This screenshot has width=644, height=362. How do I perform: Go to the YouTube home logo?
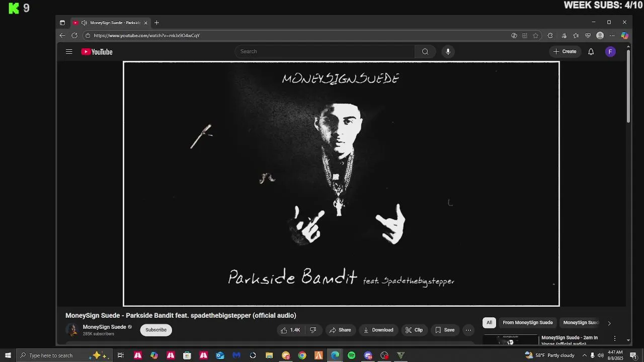(x=97, y=52)
